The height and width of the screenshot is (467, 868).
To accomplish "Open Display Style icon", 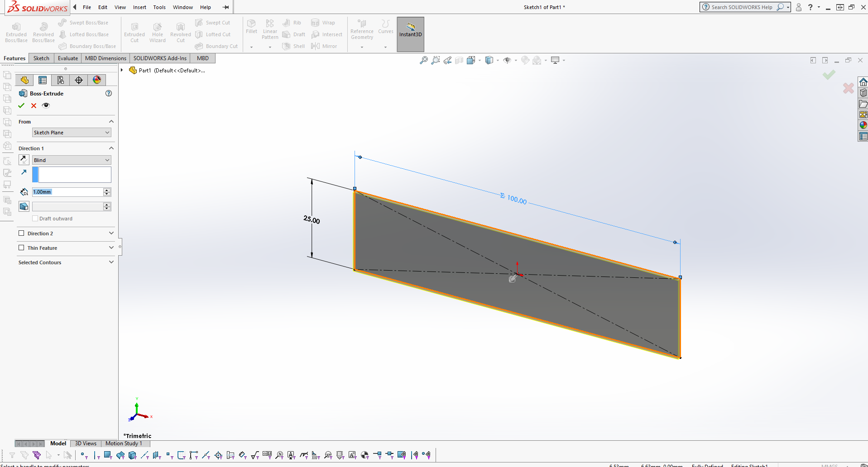I will [489, 60].
